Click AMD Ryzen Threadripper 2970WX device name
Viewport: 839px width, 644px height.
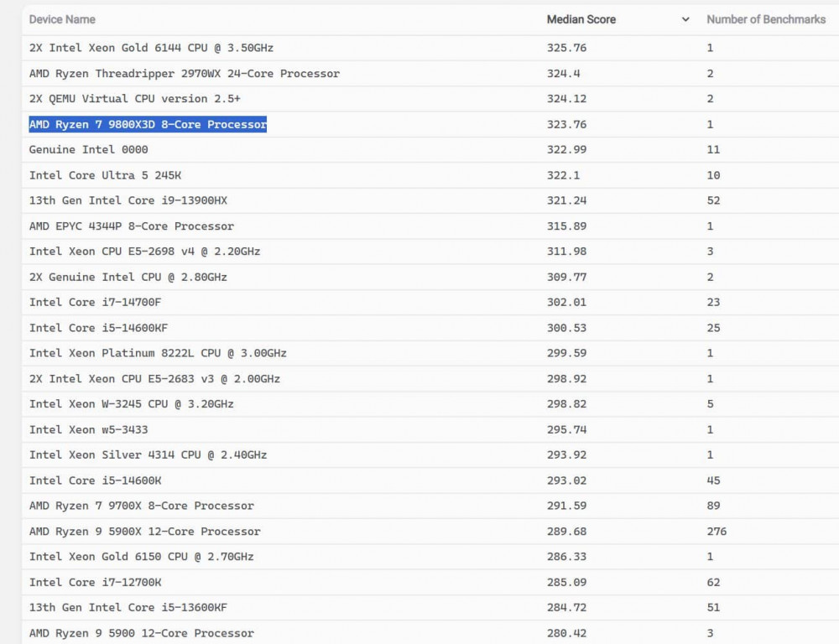(185, 74)
